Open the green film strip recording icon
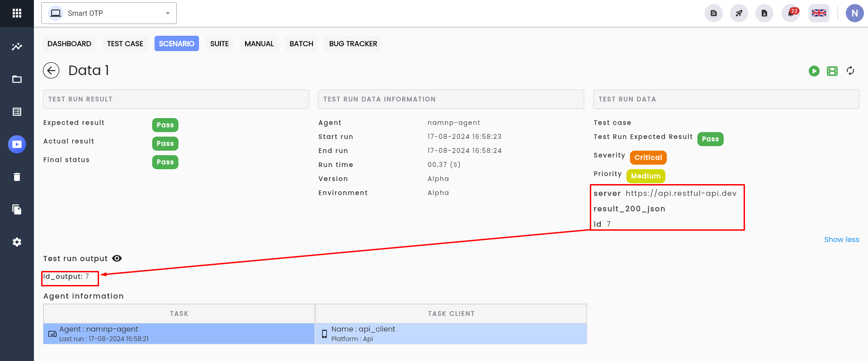 click(x=832, y=71)
